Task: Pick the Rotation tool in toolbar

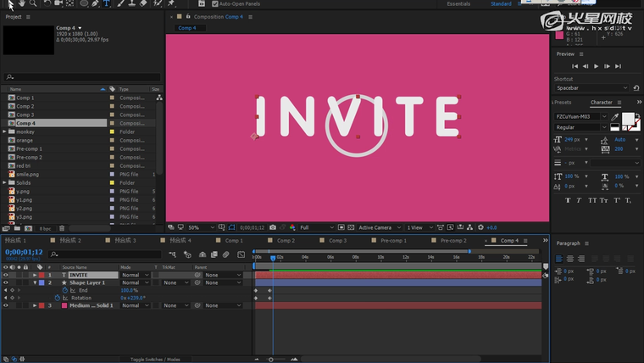Action: [47, 3]
